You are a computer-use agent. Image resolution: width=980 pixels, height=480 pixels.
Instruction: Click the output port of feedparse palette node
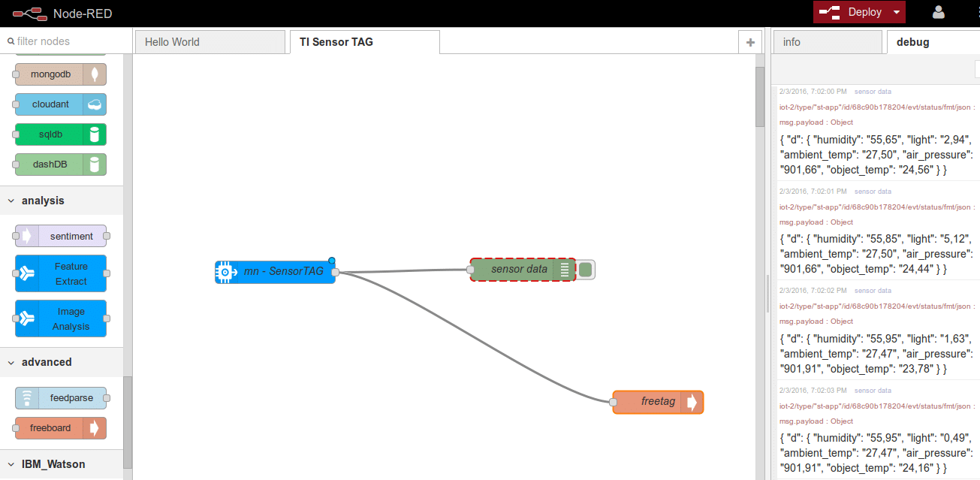click(107, 398)
